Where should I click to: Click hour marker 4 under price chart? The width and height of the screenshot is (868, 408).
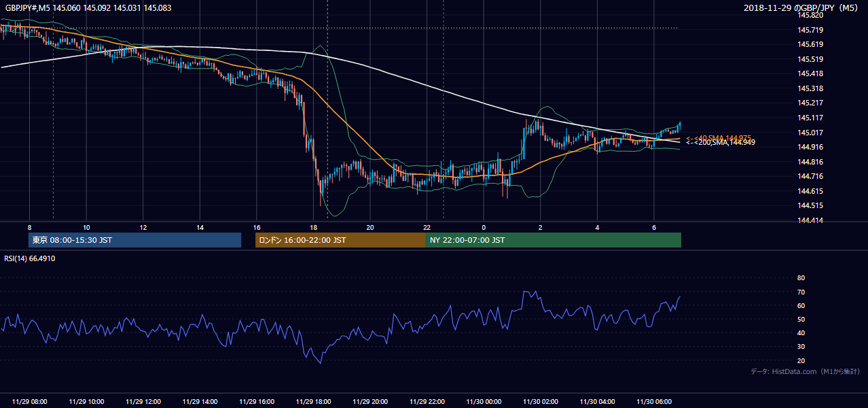597,227
